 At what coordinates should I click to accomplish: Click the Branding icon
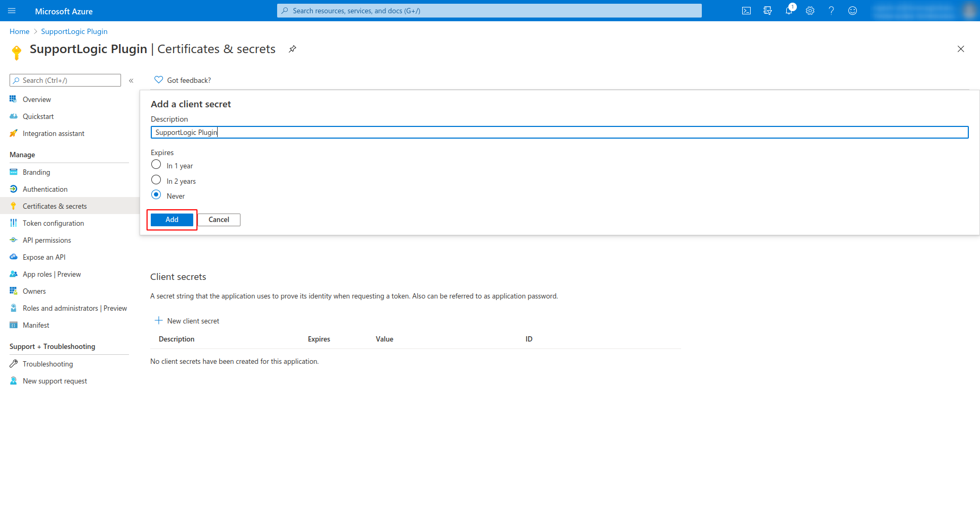click(x=13, y=172)
